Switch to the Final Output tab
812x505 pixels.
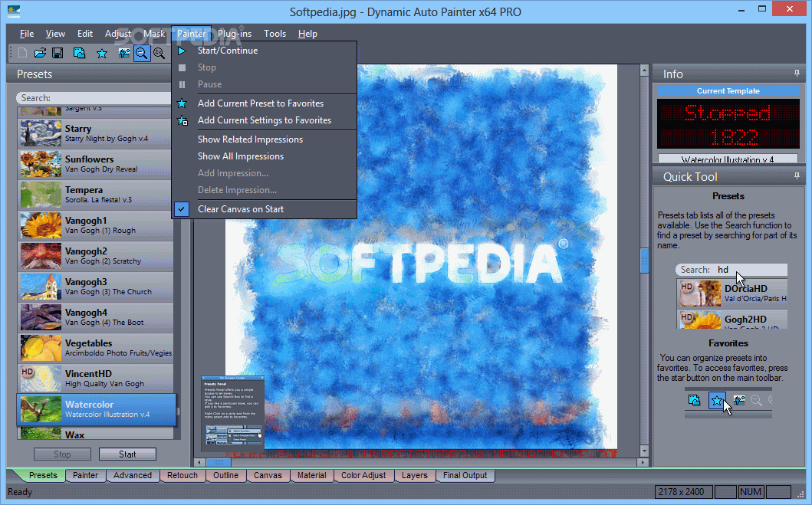coord(465,475)
